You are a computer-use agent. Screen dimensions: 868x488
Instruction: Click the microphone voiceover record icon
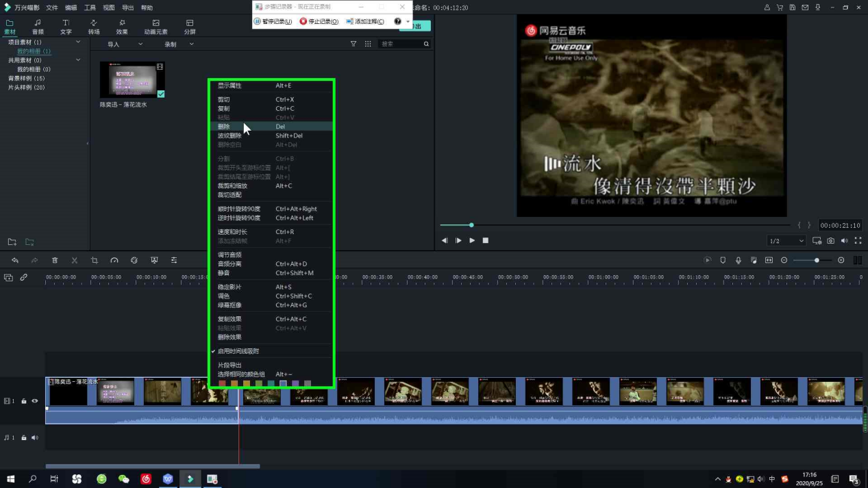[738, 260]
